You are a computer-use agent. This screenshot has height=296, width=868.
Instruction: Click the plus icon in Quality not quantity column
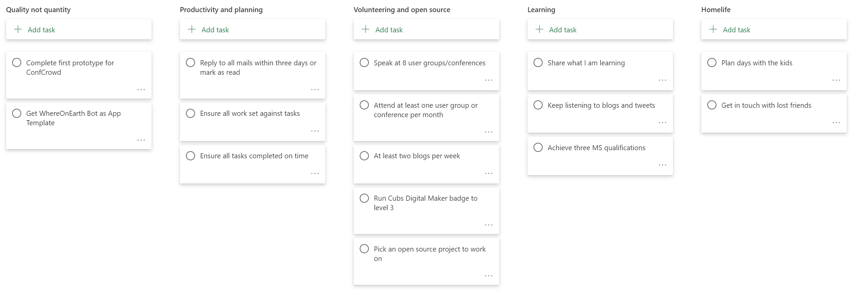(18, 29)
